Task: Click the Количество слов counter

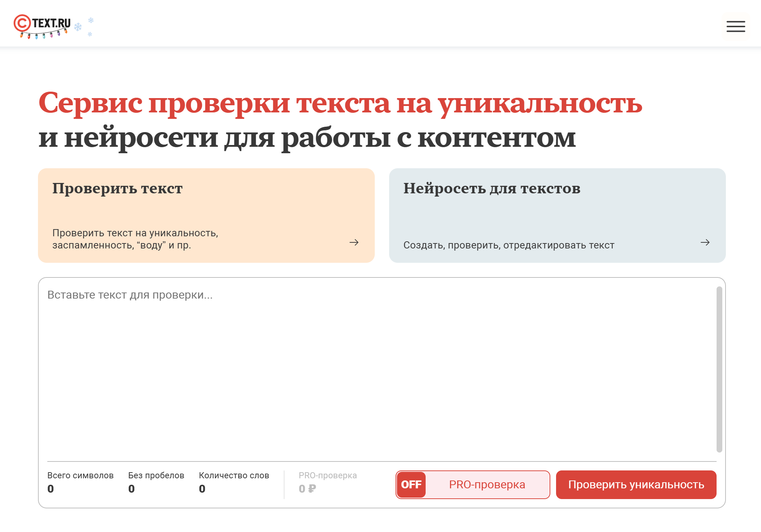Action: point(234,482)
